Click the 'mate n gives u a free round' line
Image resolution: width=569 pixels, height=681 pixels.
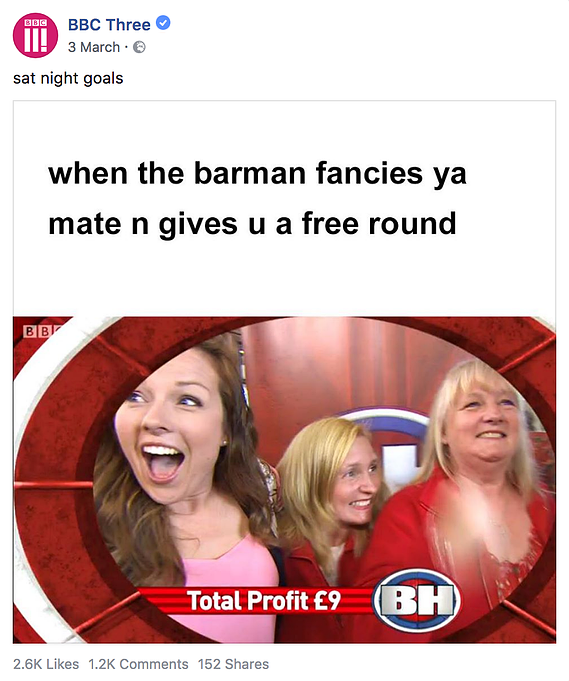(252, 224)
